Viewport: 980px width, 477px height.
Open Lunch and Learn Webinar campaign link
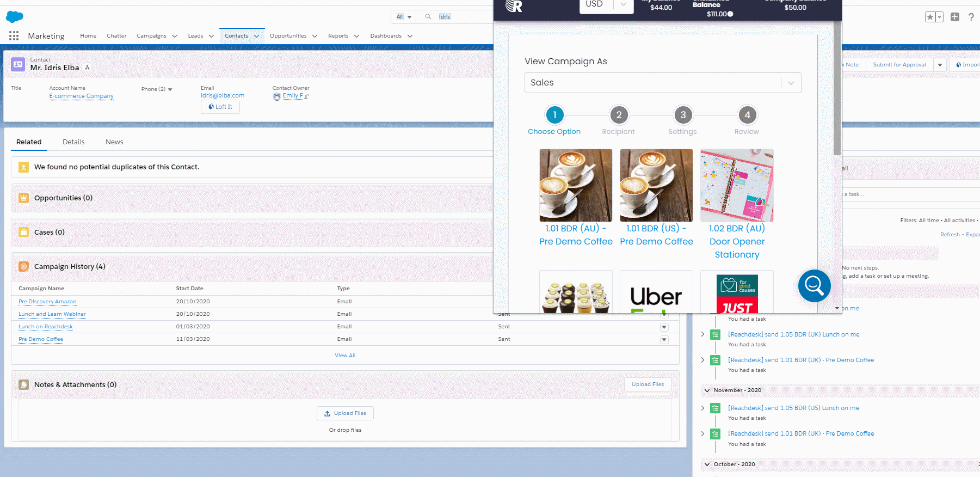(52, 314)
